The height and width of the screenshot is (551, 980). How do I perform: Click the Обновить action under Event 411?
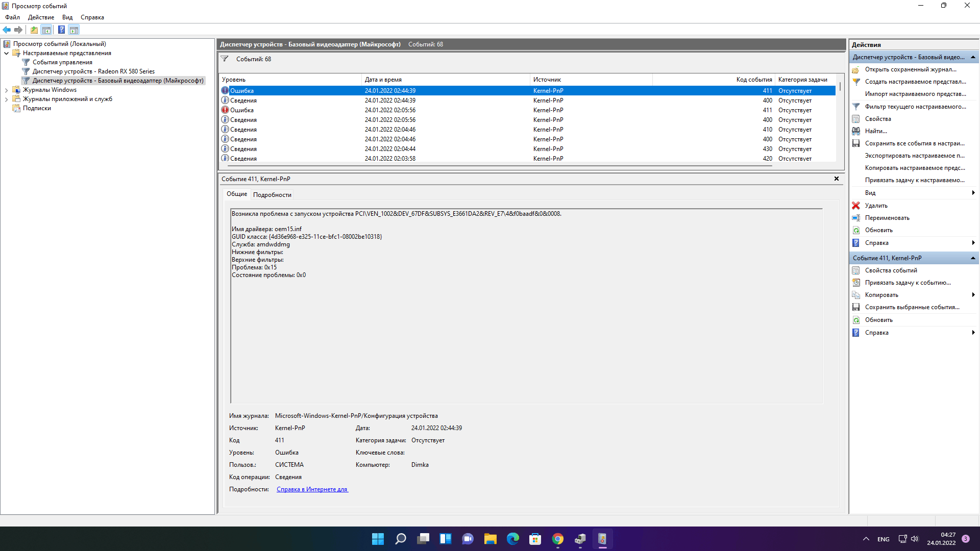pyautogui.click(x=878, y=320)
